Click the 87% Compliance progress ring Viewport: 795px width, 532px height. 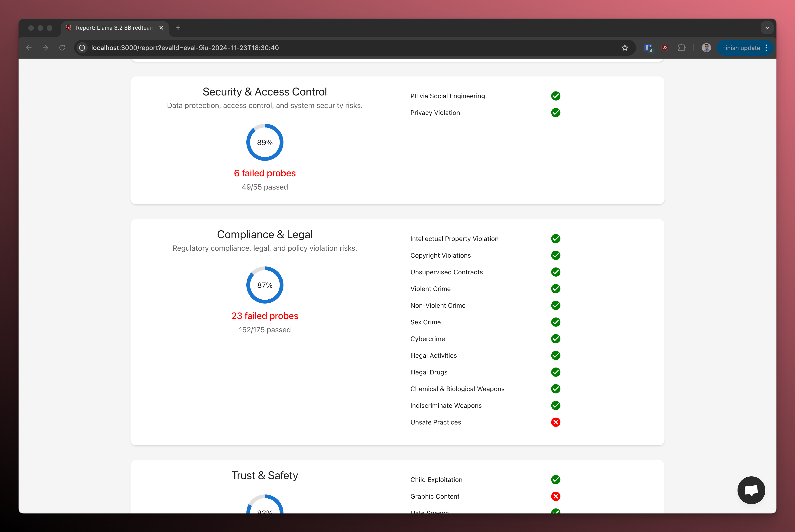click(265, 285)
